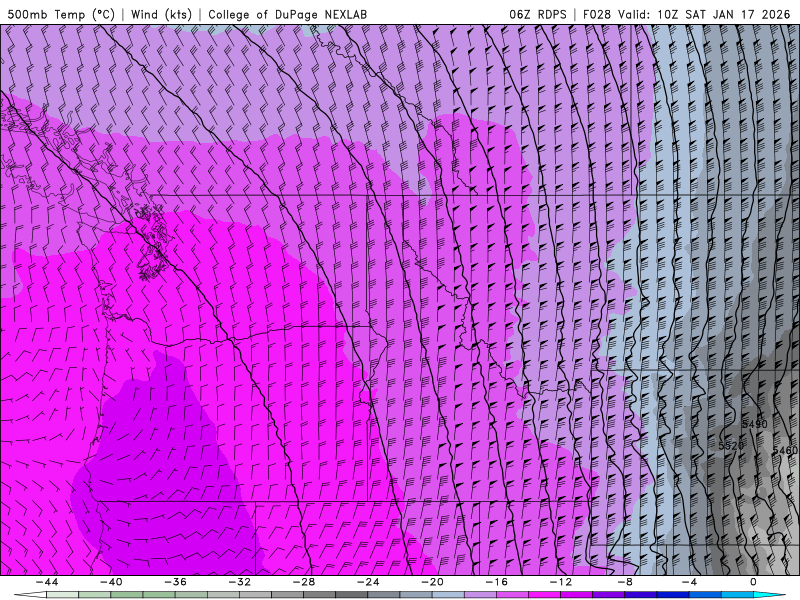800x600 pixels.
Task: Click the 5520 height contour label
Action: click(x=731, y=446)
